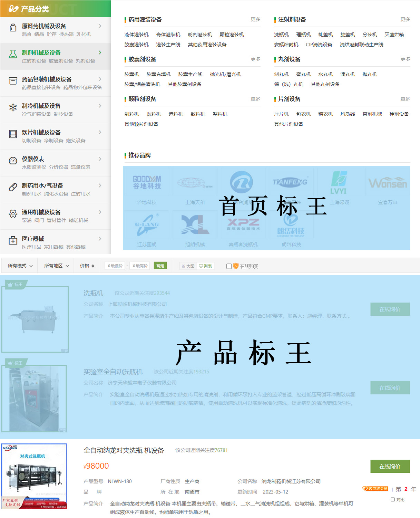Open the 液体灌装机 subcategory
The width and height of the screenshot is (420, 518).
[136, 35]
